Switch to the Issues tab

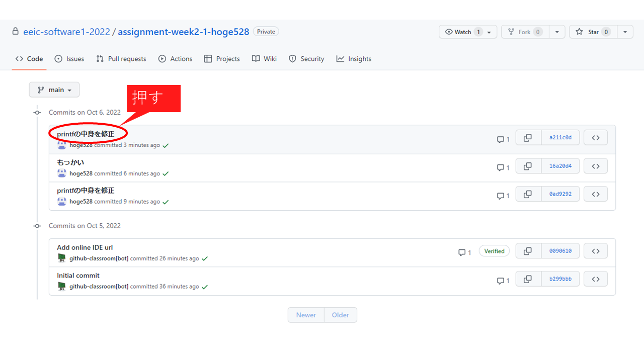pyautogui.click(x=69, y=59)
